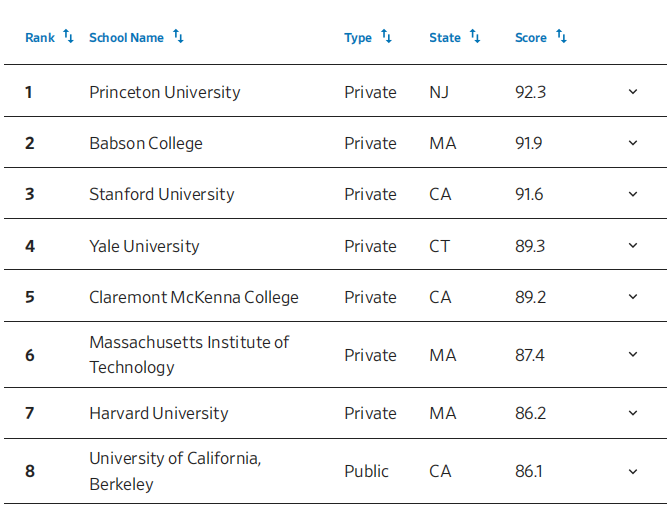Click the Type column header label
Viewport: 672px width, 507px height.
358,38
